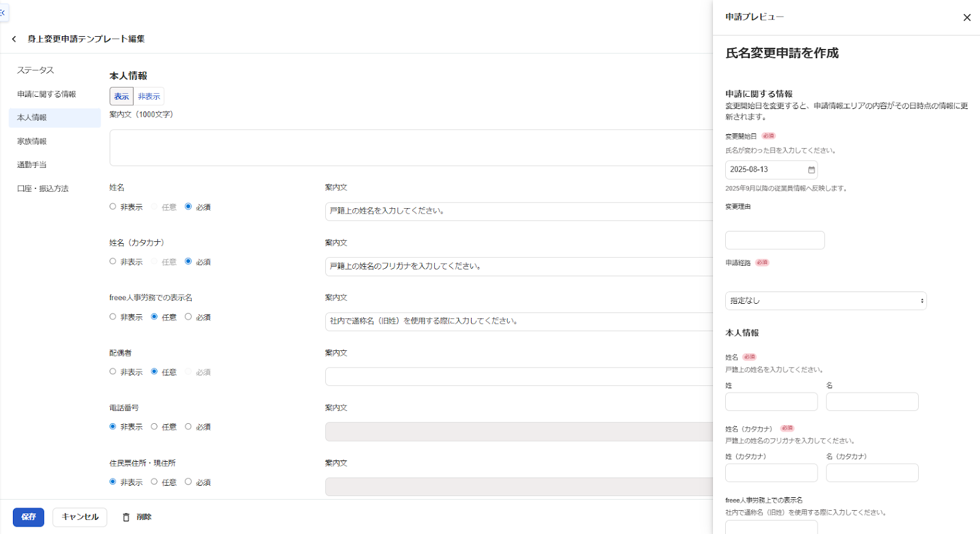This screenshot has width=980, height=534.
Task: Click the 非表示 toggle button under 本人情報
Action: (149, 96)
